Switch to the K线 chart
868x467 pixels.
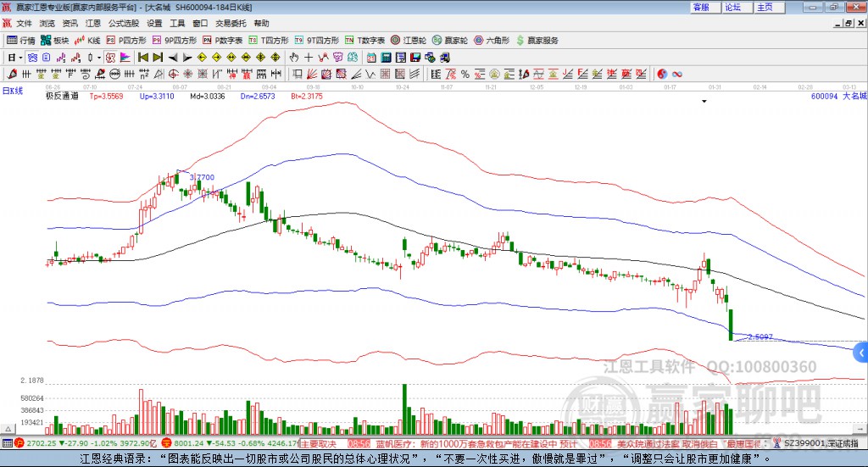tap(87, 41)
